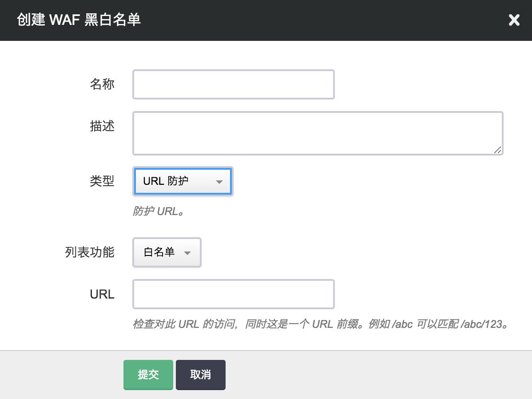
Task: Click the caret arrow in URL 防护 selector
Action: pos(218,182)
